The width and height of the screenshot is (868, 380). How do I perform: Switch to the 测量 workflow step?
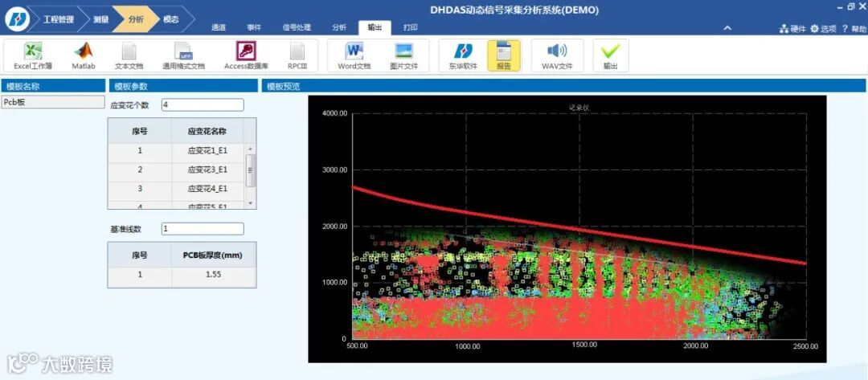pyautogui.click(x=100, y=19)
